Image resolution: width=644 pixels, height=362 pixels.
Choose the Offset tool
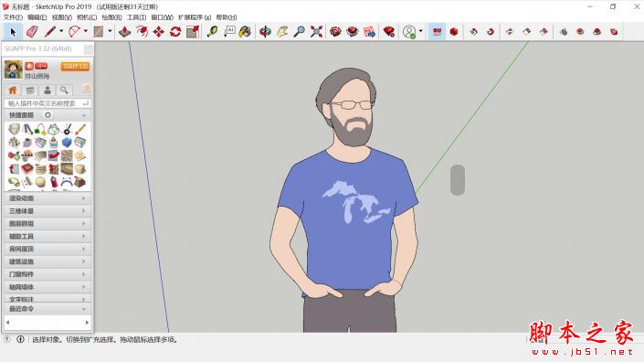[142, 32]
